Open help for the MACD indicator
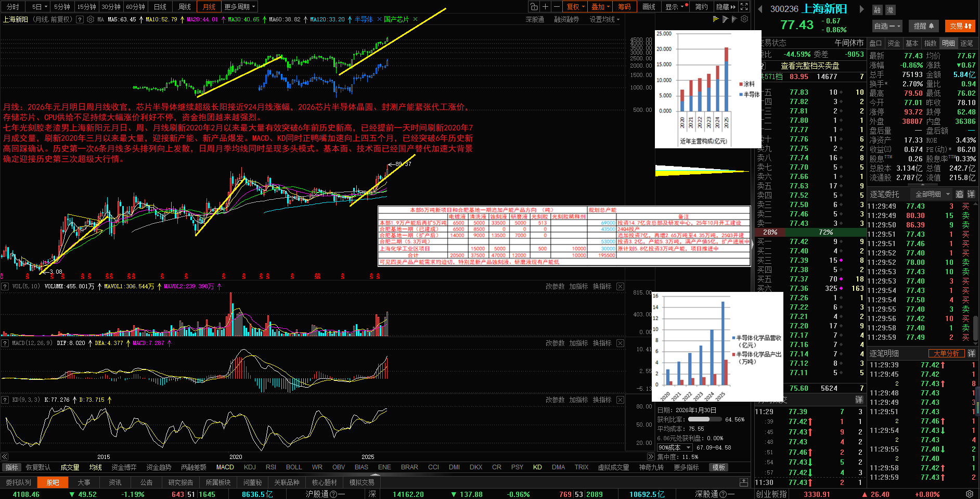Screen dimensions: 980x499 [x=5, y=343]
